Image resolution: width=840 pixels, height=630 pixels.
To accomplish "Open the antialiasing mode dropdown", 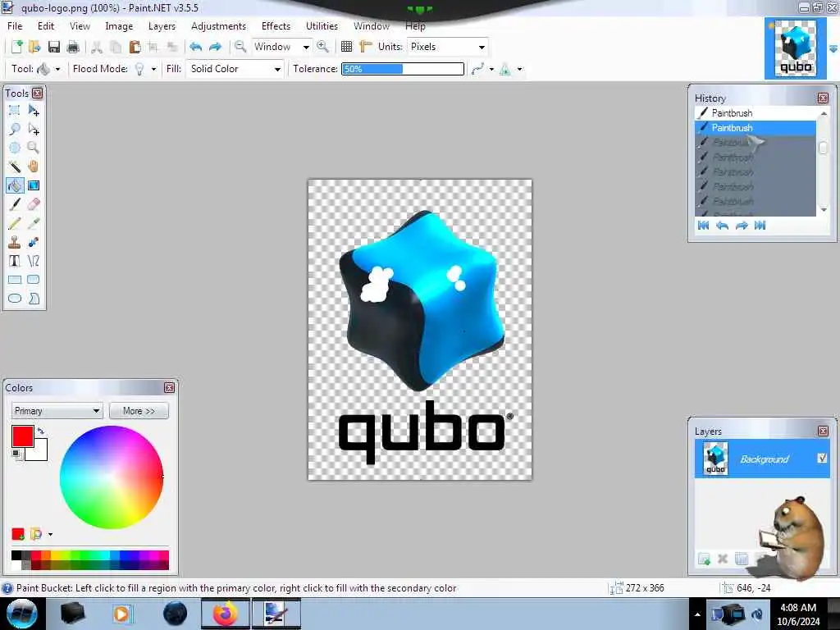I will click(x=491, y=69).
